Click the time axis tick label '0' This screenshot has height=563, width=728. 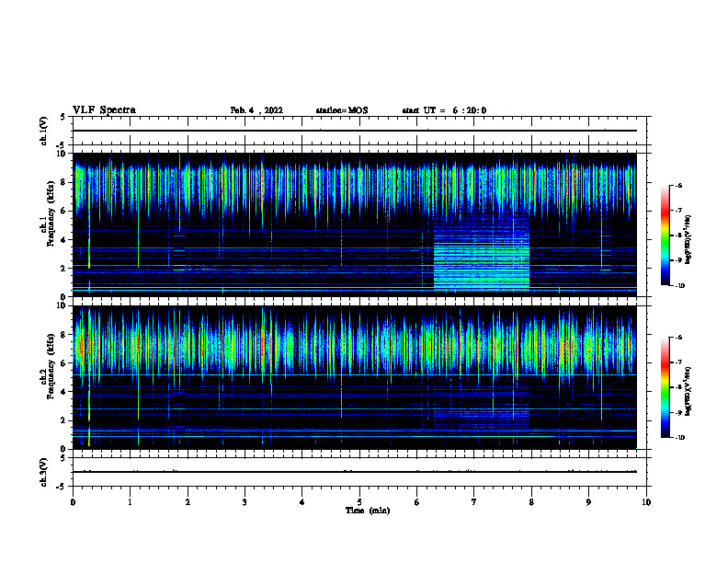(73, 502)
